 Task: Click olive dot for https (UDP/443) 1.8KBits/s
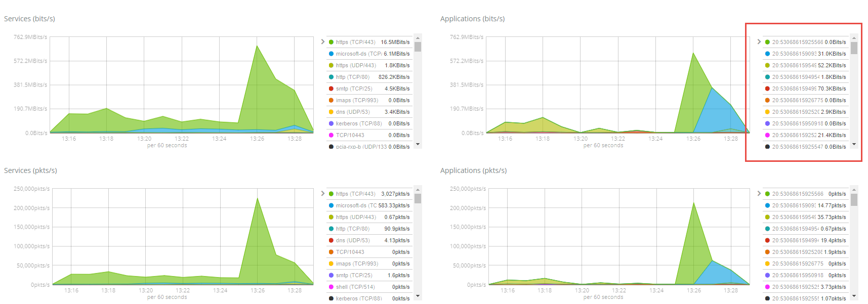[x=331, y=65]
